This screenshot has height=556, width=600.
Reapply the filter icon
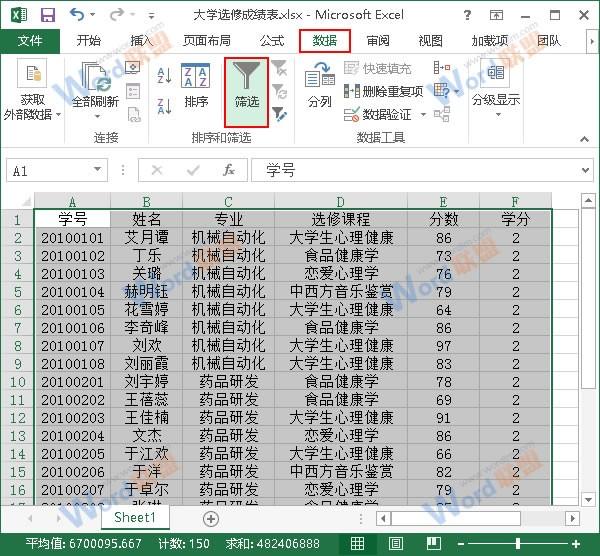coord(279,91)
